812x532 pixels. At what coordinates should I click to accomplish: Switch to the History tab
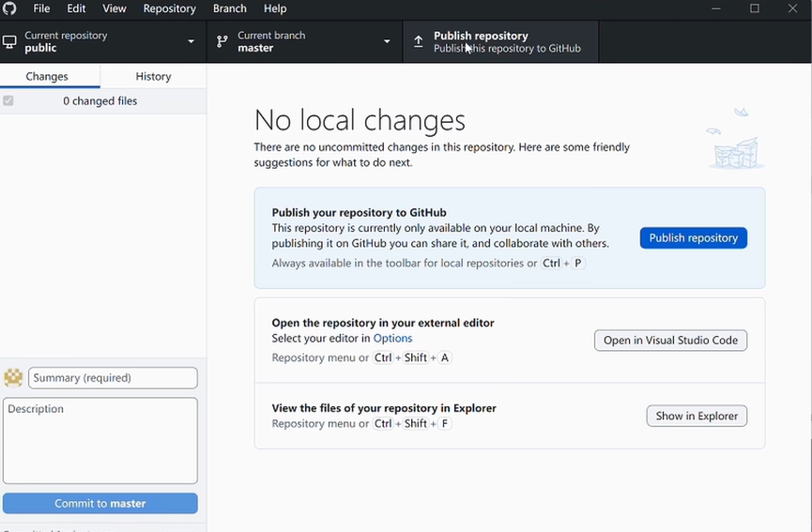click(153, 76)
